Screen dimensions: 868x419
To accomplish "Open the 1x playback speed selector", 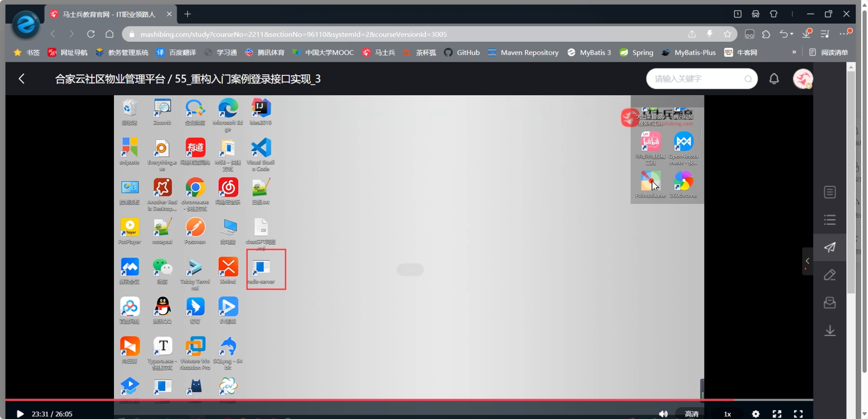I will 727,414.
